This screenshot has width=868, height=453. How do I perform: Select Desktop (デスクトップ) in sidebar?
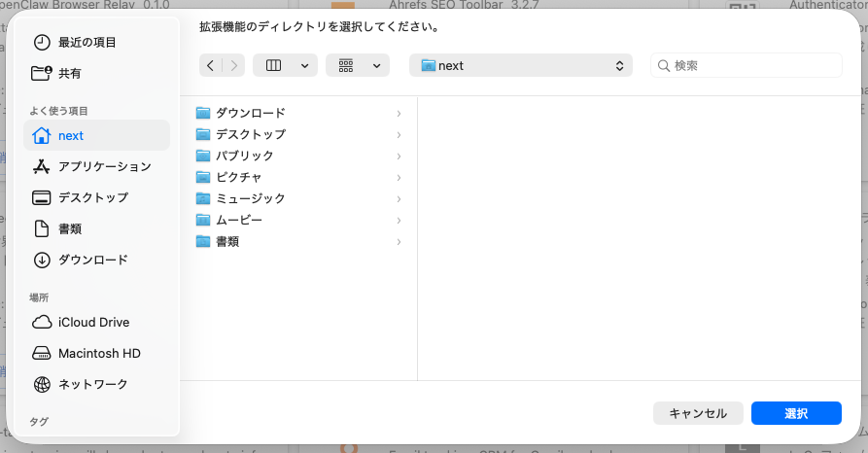click(92, 197)
